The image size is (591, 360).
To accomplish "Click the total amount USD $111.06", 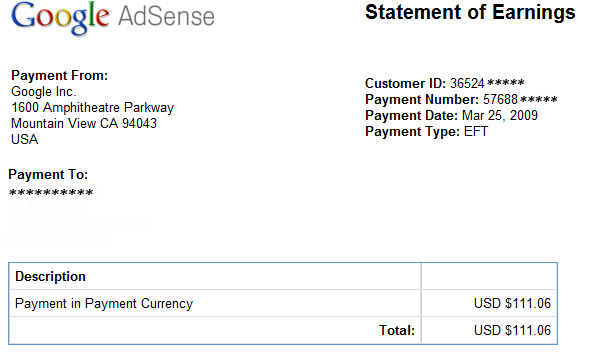I will click(512, 330).
